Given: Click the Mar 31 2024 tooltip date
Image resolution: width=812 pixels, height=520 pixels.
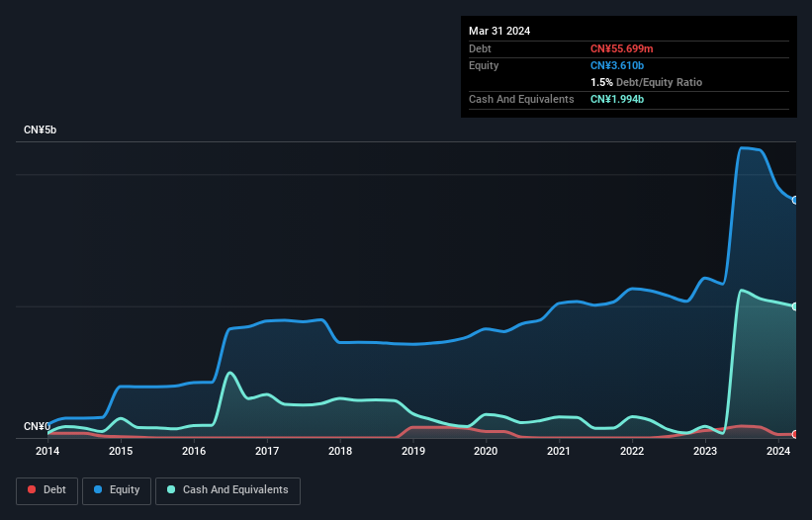Looking at the screenshot, I should click(499, 31).
